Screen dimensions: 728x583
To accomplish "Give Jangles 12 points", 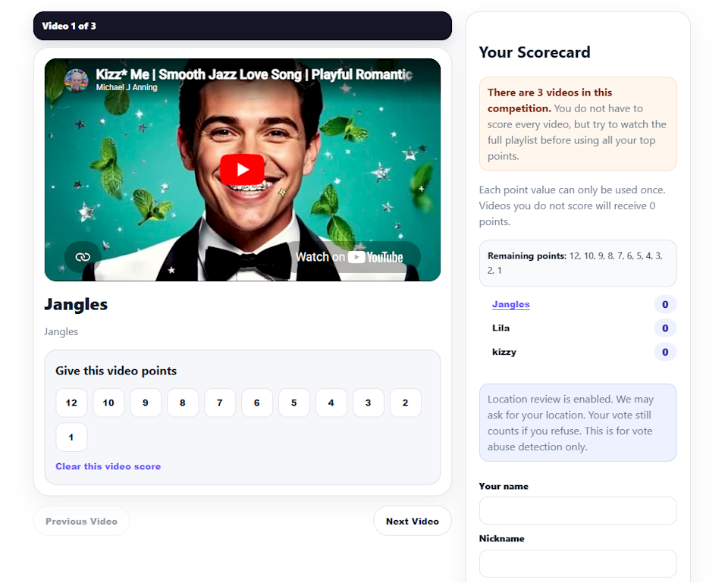I will point(71,403).
